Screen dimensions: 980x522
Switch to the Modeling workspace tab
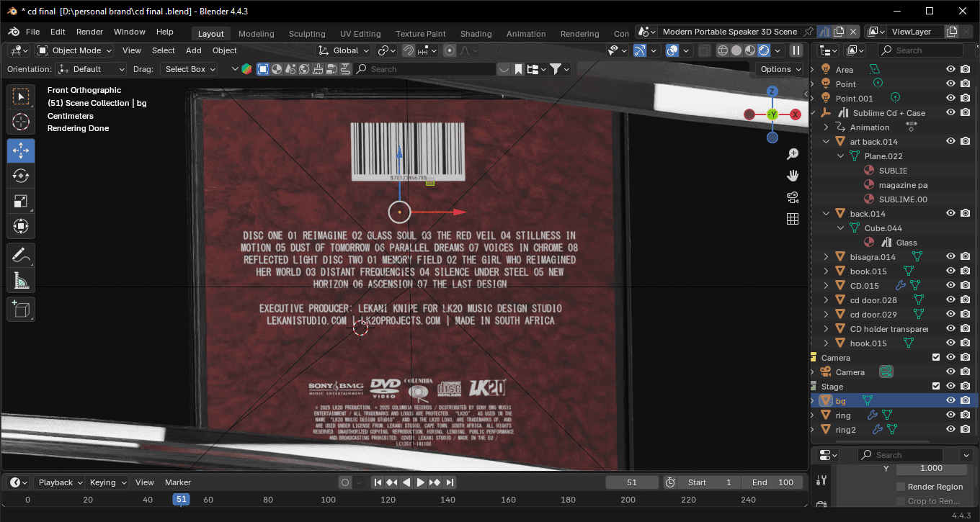(x=257, y=34)
